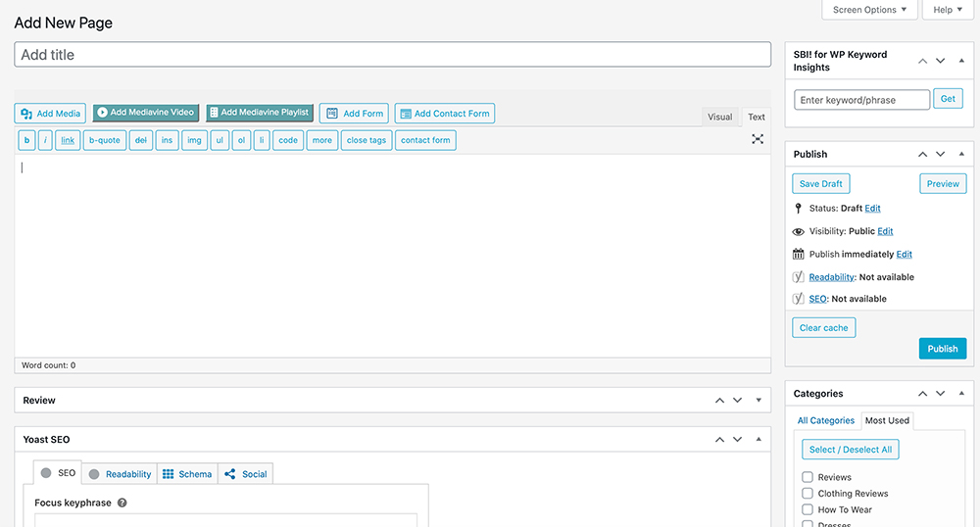Tick the How To Wear checkbox
The width and height of the screenshot is (980, 527).
[808, 509]
